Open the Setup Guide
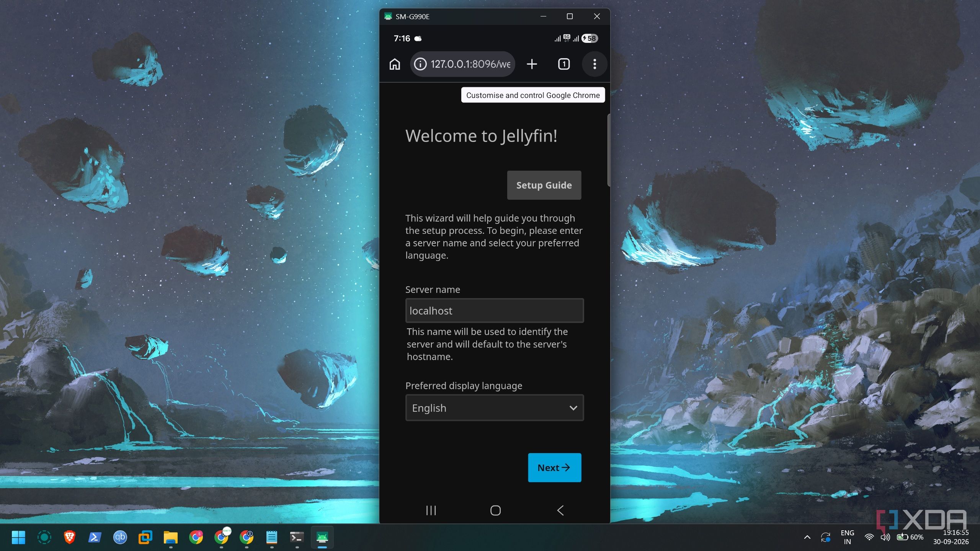980x551 pixels. pos(544,185)
